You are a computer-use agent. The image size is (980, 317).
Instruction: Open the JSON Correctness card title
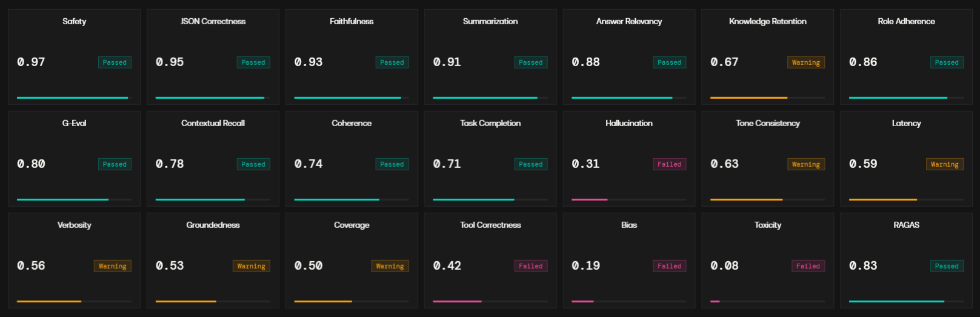[x=213, y=21]
